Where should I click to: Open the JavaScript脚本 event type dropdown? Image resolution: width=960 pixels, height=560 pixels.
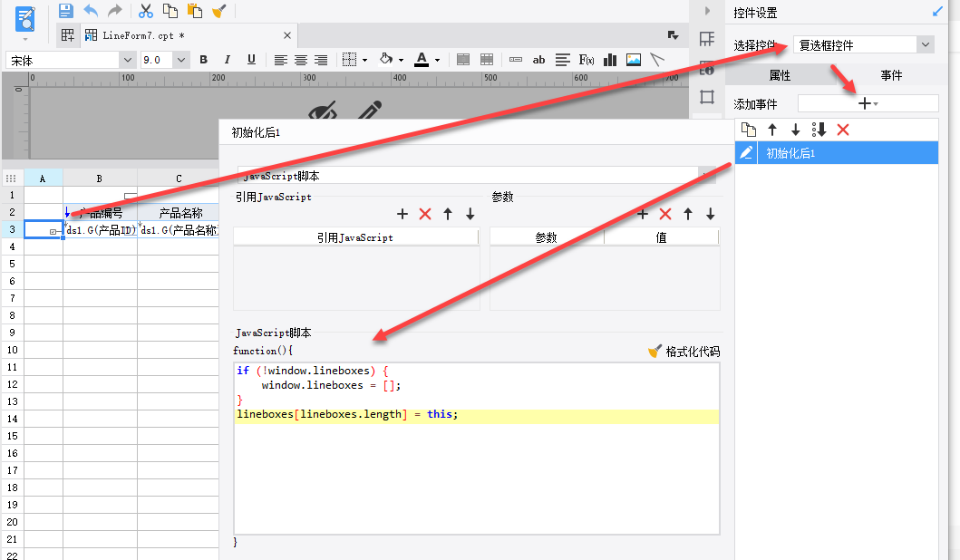coord(707,176)
